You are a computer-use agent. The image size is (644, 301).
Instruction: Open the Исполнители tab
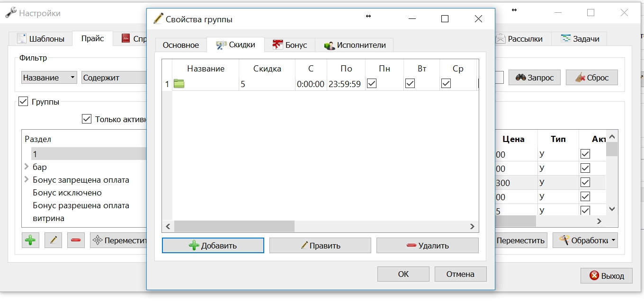355,45
